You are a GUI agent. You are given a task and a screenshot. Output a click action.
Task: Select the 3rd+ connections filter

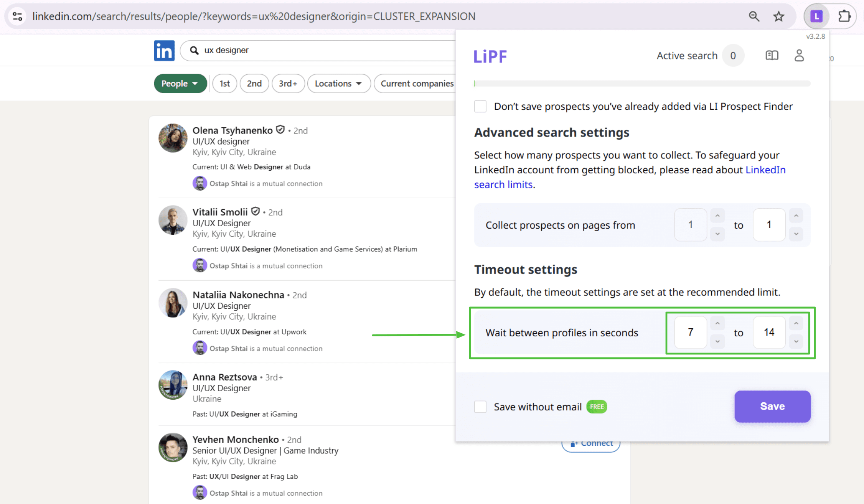coord(288,83)
